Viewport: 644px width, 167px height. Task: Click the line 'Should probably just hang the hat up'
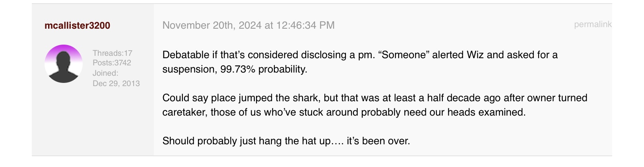pos(286,141)
